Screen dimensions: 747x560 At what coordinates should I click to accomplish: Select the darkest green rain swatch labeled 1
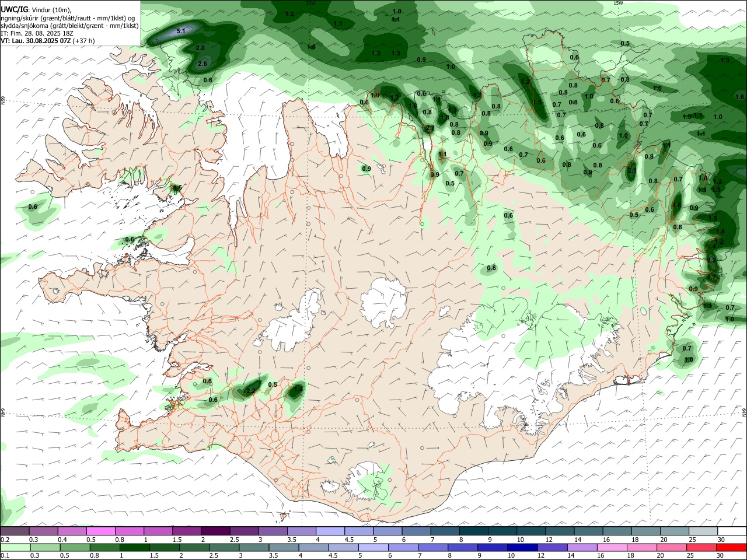(134, 547)
